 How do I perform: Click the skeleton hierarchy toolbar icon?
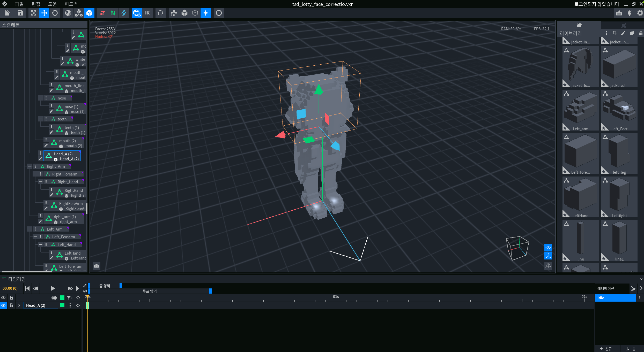174,13
